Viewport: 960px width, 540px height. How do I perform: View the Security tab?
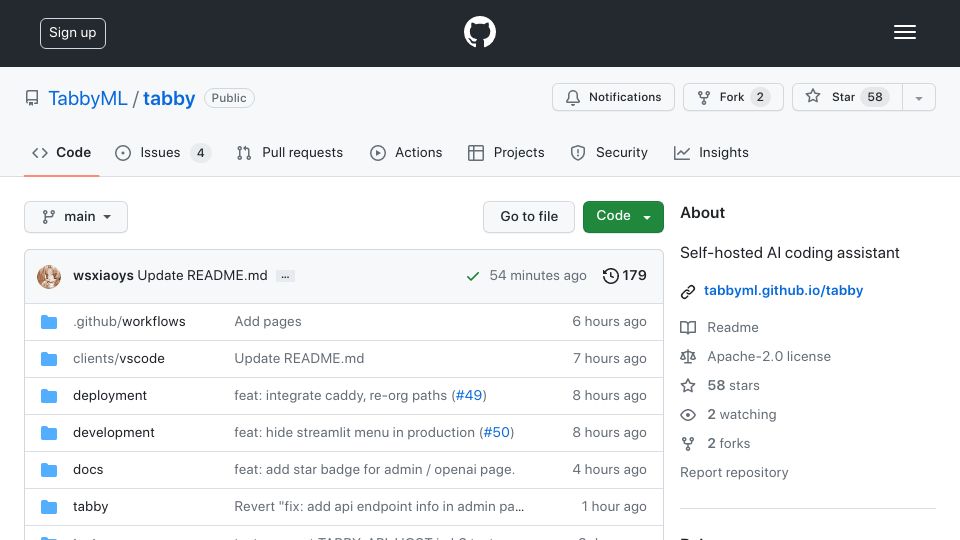click(609, 152)
